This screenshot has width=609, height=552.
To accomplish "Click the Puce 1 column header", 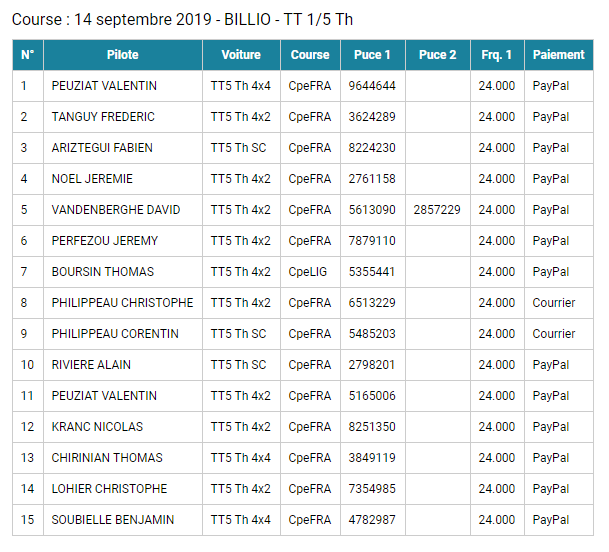I will pyautogui.click(x=373, y=55).
